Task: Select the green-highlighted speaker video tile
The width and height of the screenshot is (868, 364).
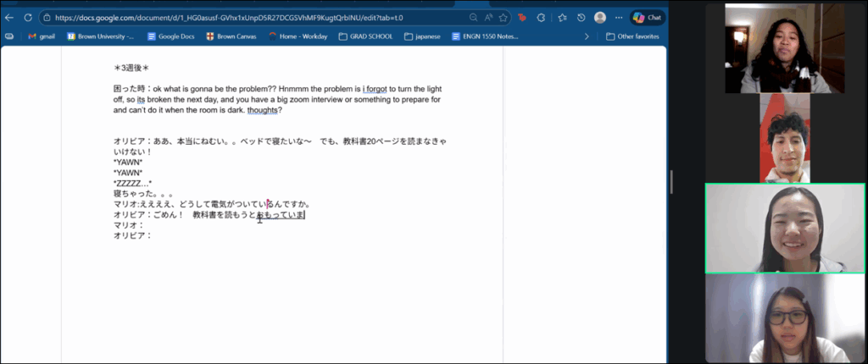Action: point(779,229)
